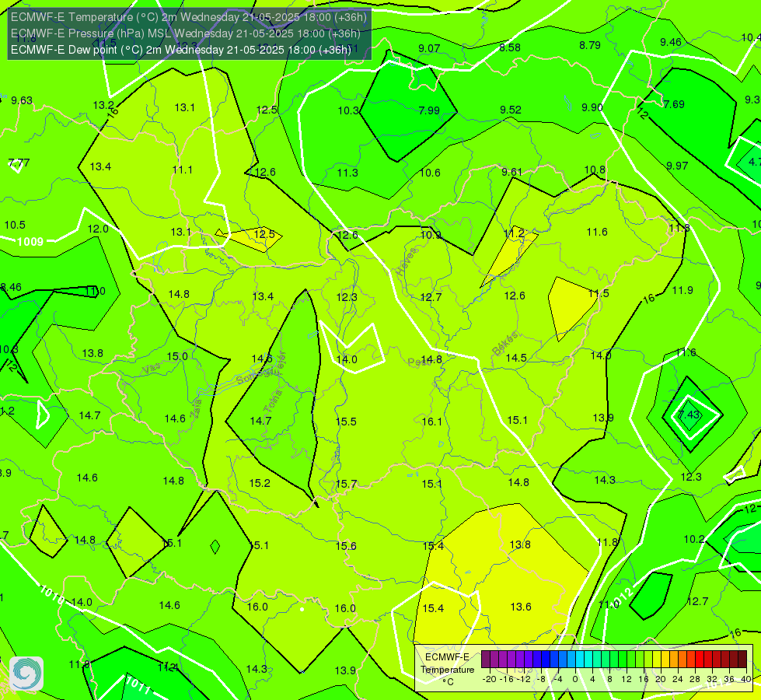Viewport: 761px width, 700px height.
Task: Click the 13.6 value in yellow area
Action: [x=521, y=607]
